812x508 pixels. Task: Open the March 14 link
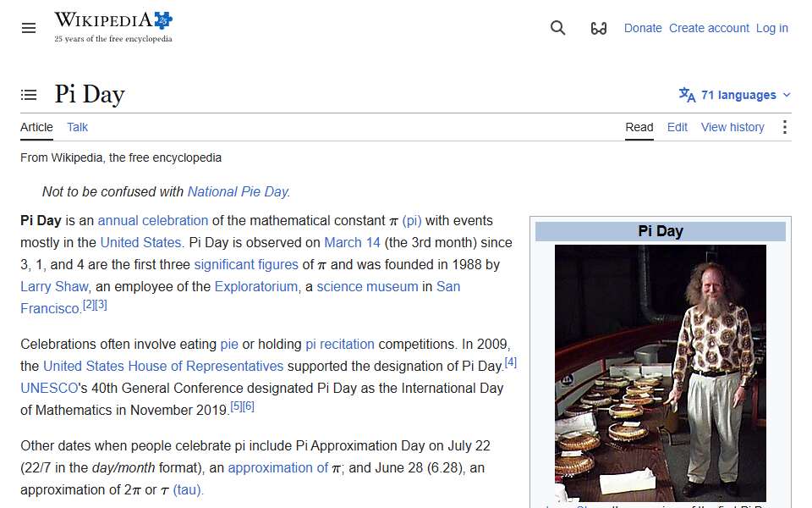pyautogui.click(x=352, y=243)
